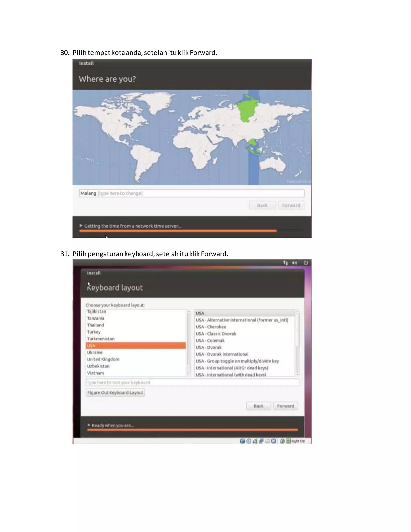This screenshot has height=532, width=411.
Task: Choose 'USA - Dvorak' layout variant
Action: (209, 347)
